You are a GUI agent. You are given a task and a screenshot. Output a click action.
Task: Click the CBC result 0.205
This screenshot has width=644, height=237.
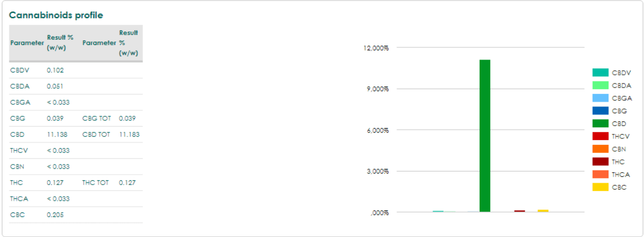pos(55,215)
